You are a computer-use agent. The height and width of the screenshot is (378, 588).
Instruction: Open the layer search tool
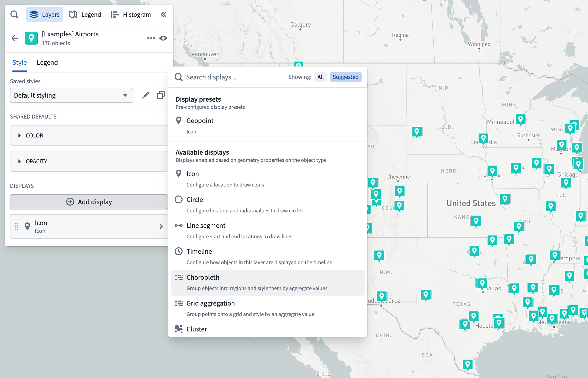tap(14, 14)
